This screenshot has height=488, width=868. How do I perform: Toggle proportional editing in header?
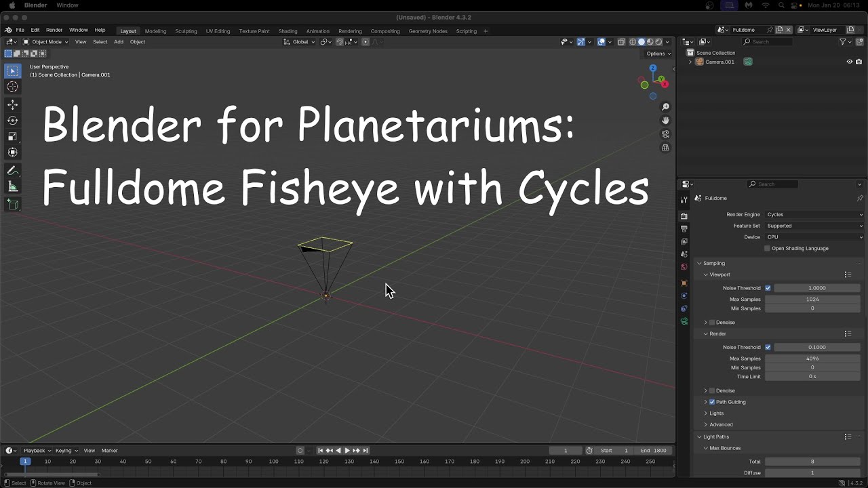point(365,42)
